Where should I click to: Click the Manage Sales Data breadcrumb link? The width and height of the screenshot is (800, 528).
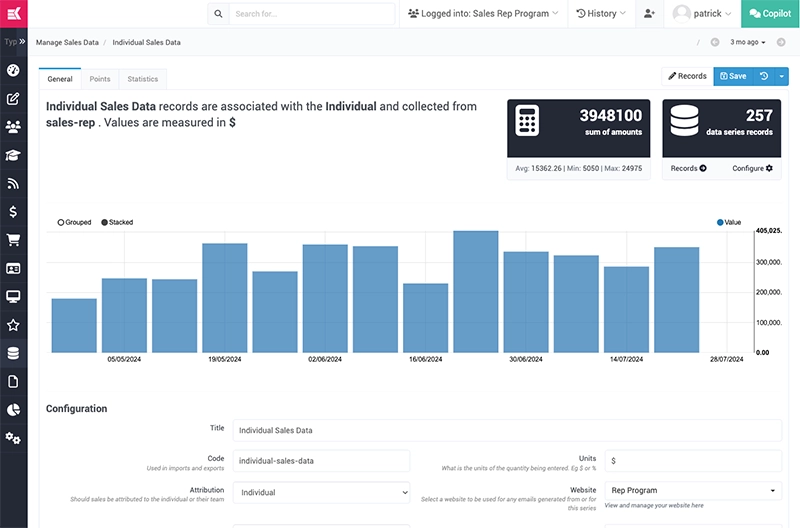[x=67, y=43]
